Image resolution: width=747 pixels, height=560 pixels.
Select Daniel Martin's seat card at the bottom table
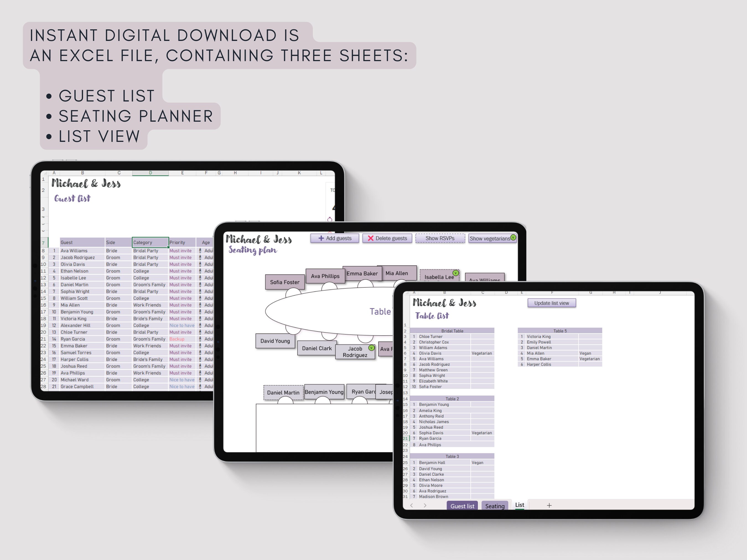point(283,392)
